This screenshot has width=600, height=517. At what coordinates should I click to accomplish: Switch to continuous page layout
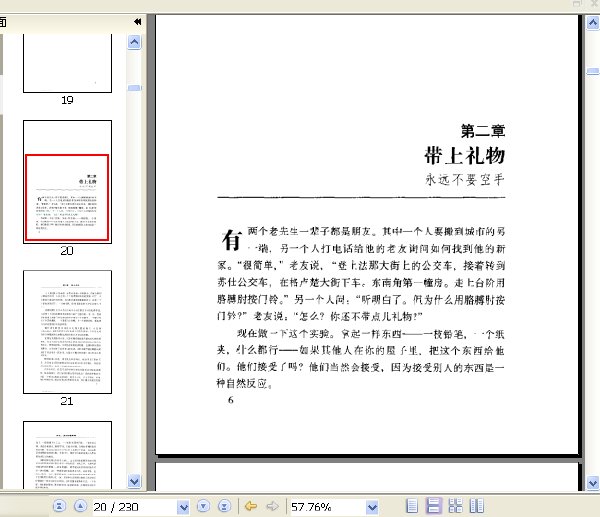[434, 506]
